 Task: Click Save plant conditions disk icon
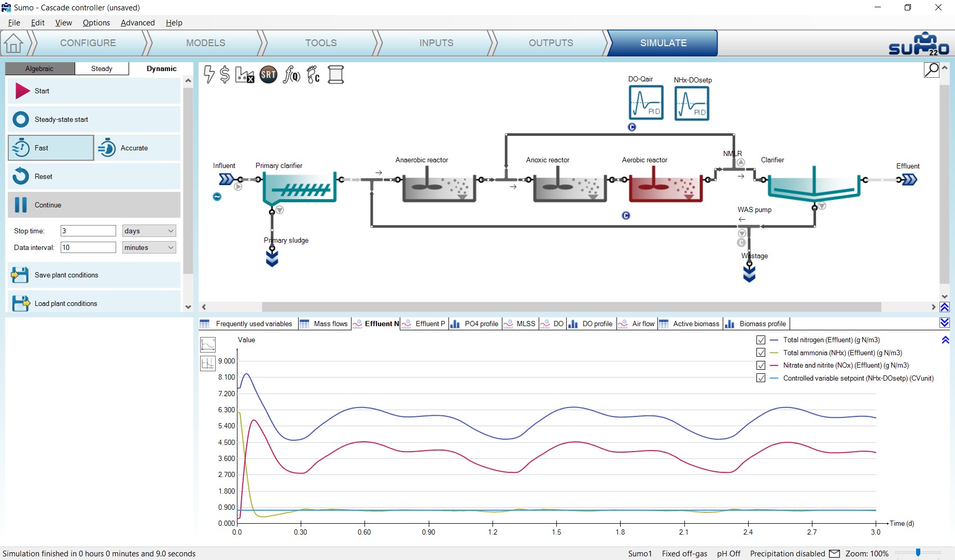[20, 275]
